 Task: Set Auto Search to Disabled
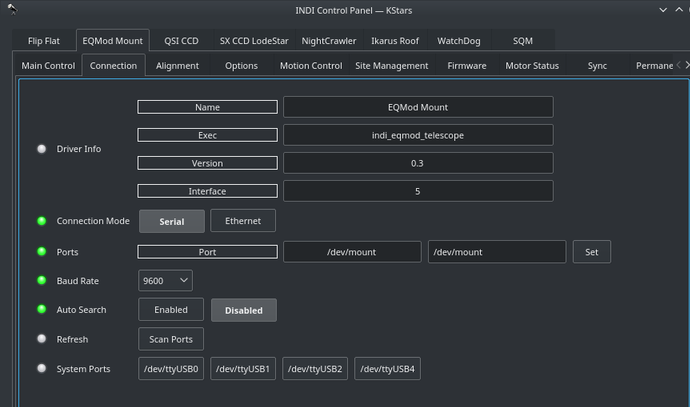click(244, 310)
